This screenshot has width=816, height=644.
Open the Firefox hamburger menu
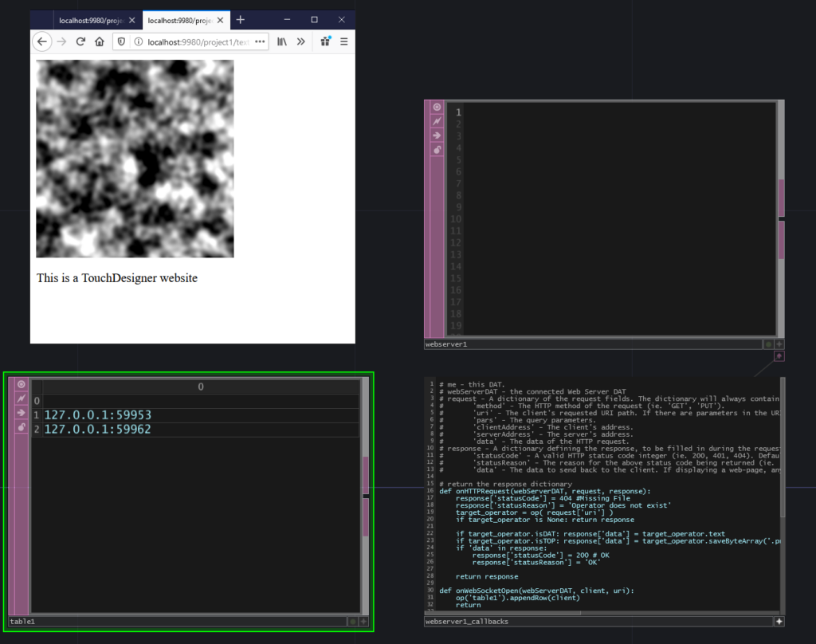point(344,41)
